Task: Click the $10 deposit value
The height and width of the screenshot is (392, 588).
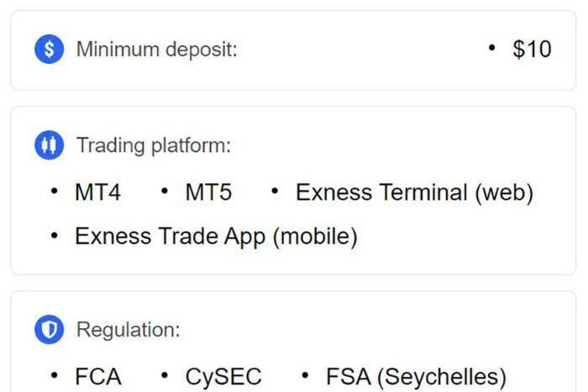Action: click(532, 49)
